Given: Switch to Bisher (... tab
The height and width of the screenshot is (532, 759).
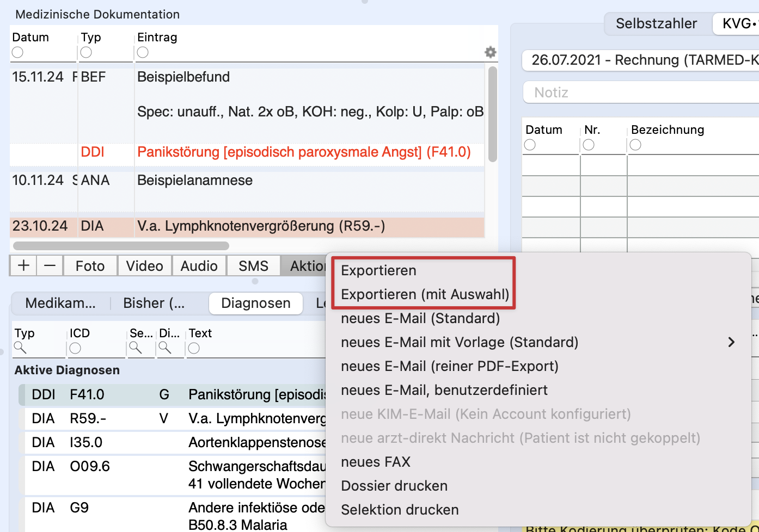Looking at the screenshot, I should tap(154, 303).
